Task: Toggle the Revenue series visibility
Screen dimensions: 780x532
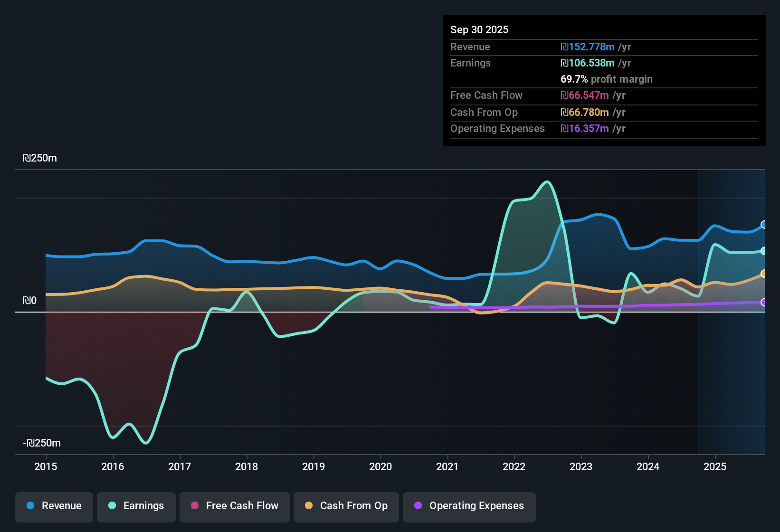Action: [x=54, y=506]
